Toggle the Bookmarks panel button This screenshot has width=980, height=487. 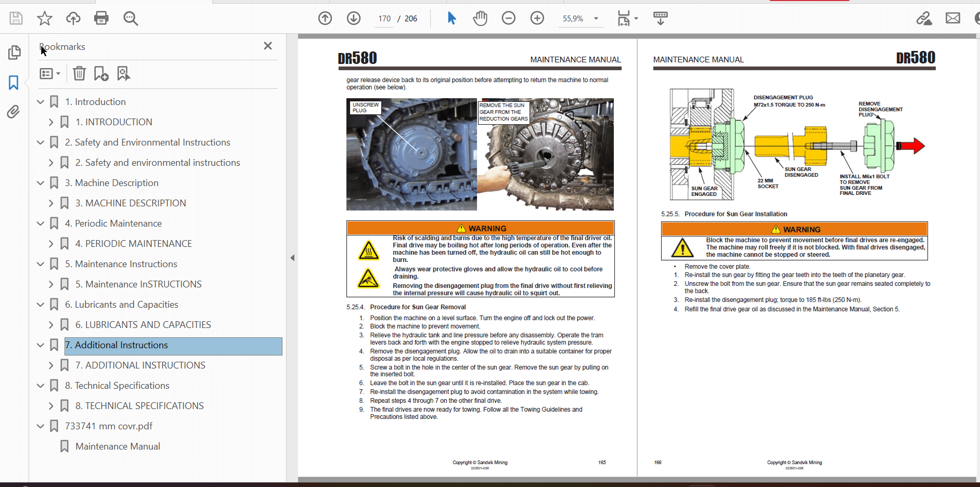(x=14, y=82)
